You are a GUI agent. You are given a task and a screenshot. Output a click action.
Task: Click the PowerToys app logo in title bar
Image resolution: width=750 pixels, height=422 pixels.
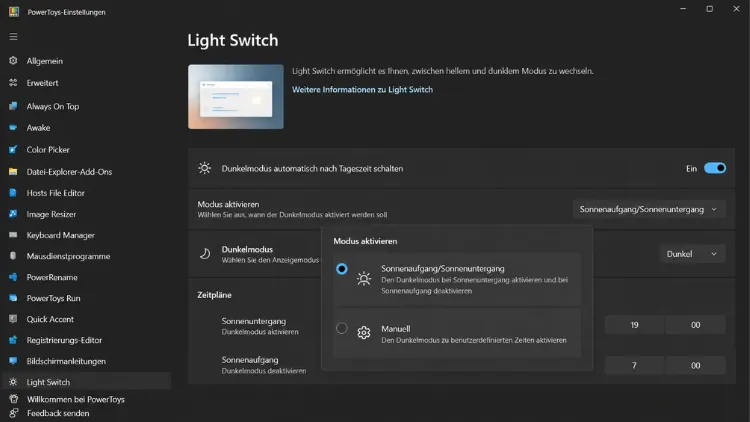(x=14, y=12)
